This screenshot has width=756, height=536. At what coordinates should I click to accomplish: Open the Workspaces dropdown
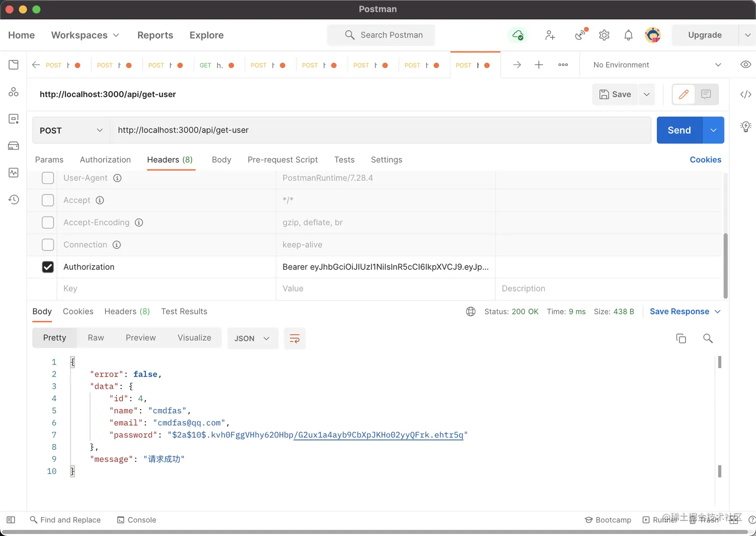point(85,35)
